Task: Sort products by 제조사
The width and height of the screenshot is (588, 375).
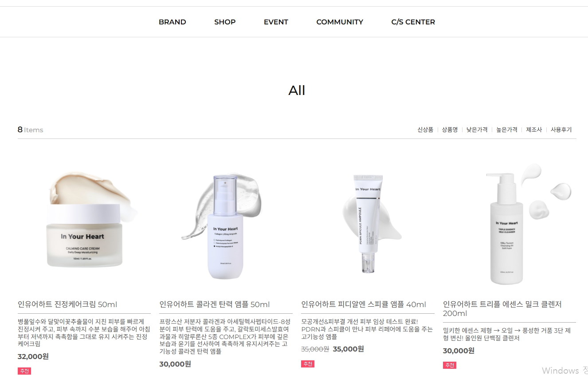Action: tap(534, 130)
